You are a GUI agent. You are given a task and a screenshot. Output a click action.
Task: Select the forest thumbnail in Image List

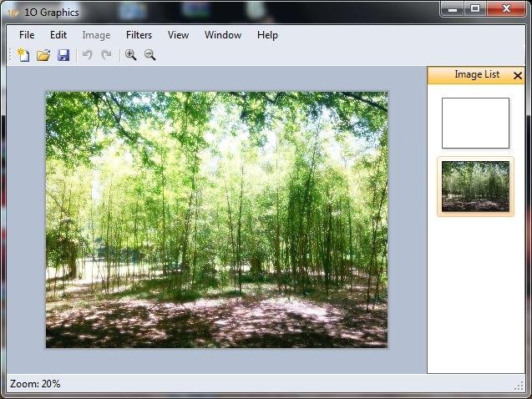(475, 186)
